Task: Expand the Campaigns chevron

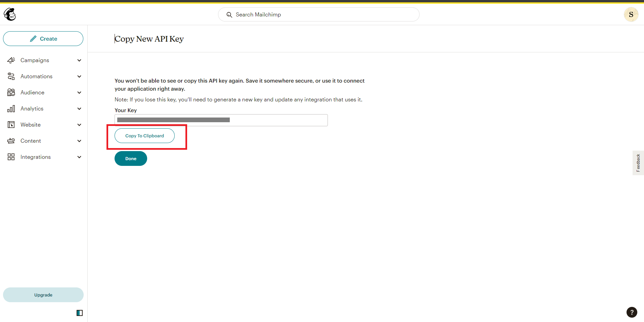Action: tap(79, 60)
